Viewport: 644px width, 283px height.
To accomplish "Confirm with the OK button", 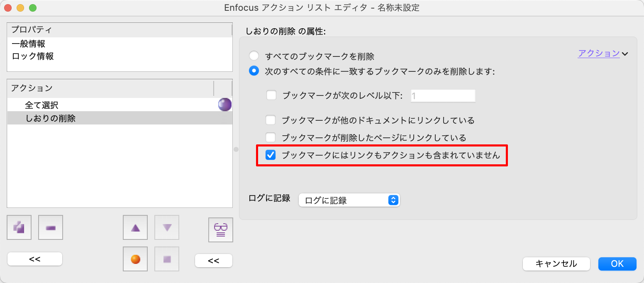I will [617, 263].
